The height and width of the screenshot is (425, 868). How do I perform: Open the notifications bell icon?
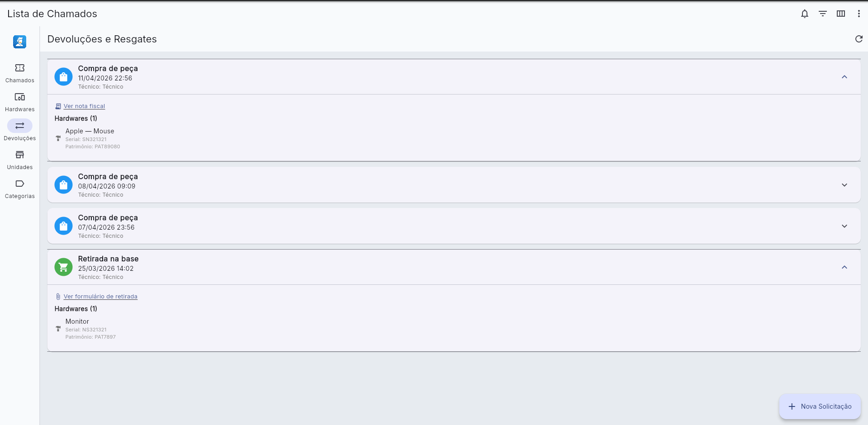pos(805,14)
